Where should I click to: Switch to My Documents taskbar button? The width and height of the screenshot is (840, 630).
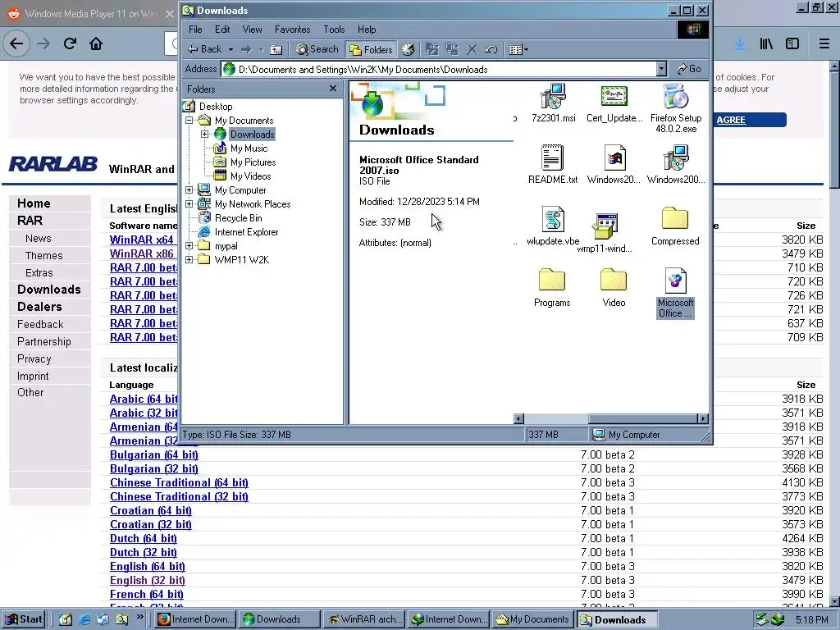pyautogui.click(x=532, y=619)
